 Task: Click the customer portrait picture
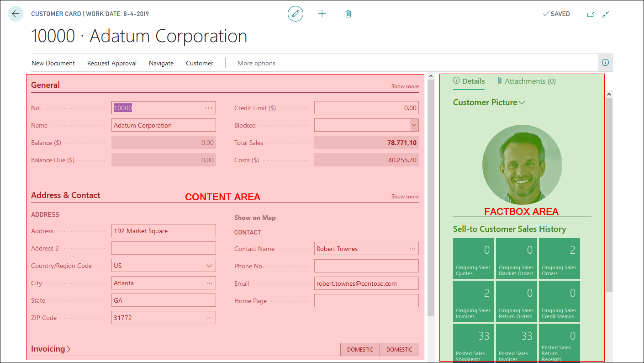[x=522, y=165]
